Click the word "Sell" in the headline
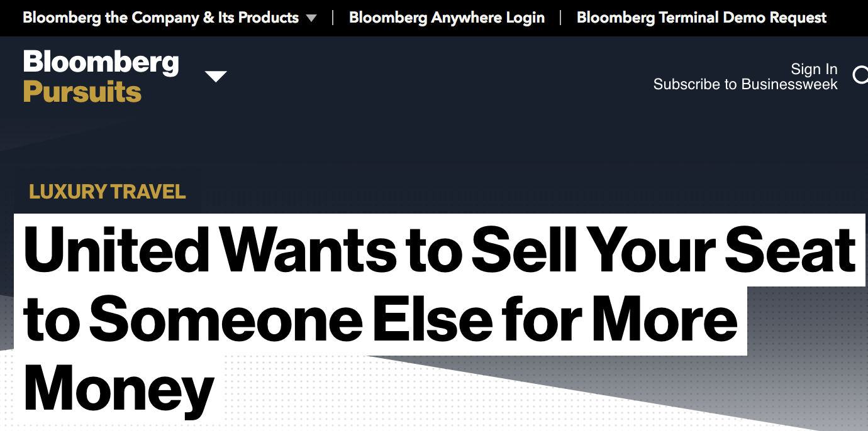This screenshot has height=431, width=868. point(523,251)
